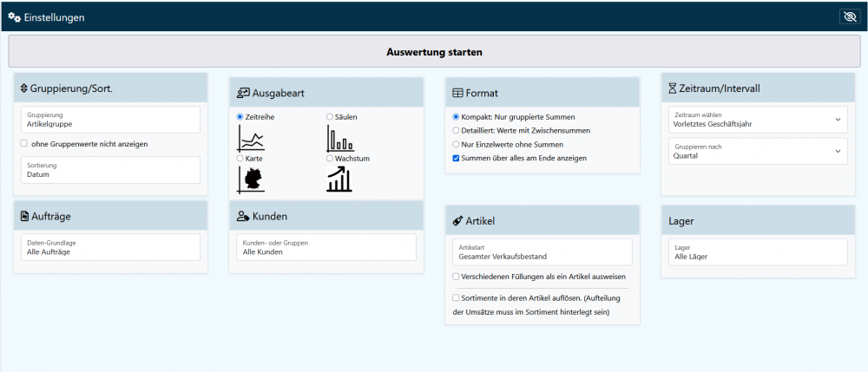Click the Karte Germany map icon
This screenshot has height=372, width=868.
(x=250, y=179)
